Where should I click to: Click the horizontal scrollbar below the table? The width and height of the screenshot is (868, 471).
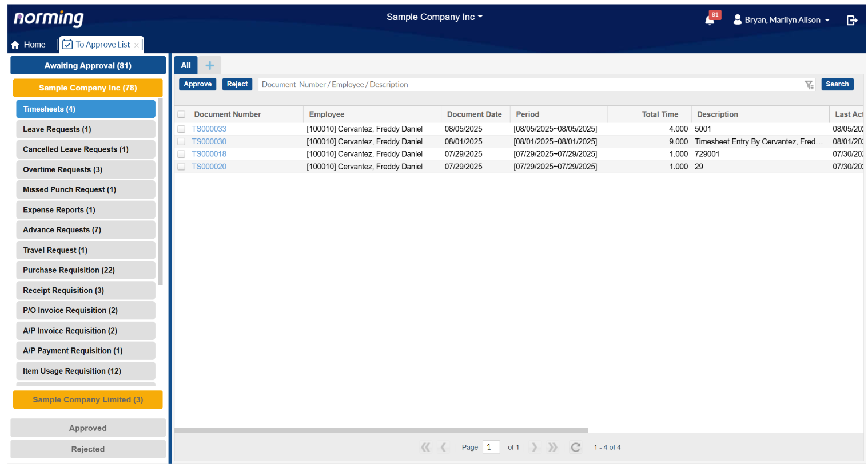381,430
